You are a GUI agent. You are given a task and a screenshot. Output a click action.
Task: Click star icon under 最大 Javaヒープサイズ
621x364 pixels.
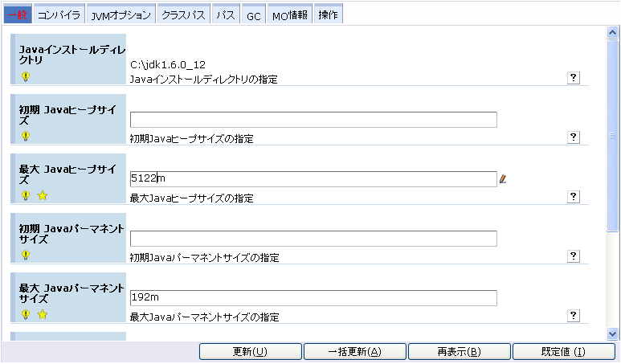tap(43, 195)
